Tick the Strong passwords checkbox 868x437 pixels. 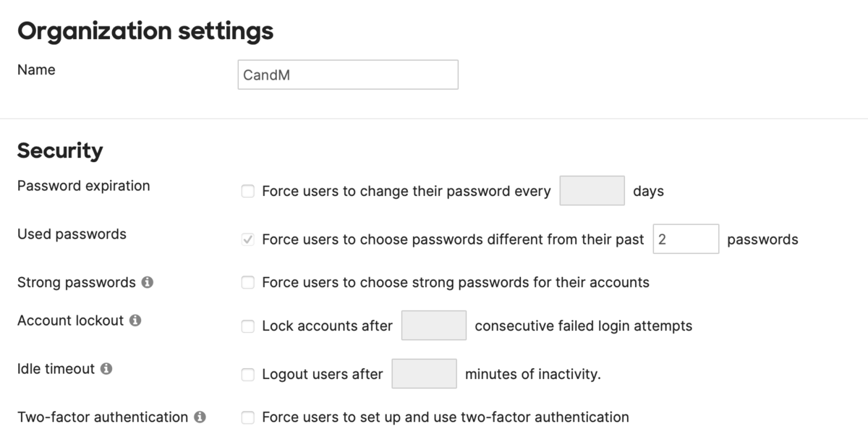[248, 282]
